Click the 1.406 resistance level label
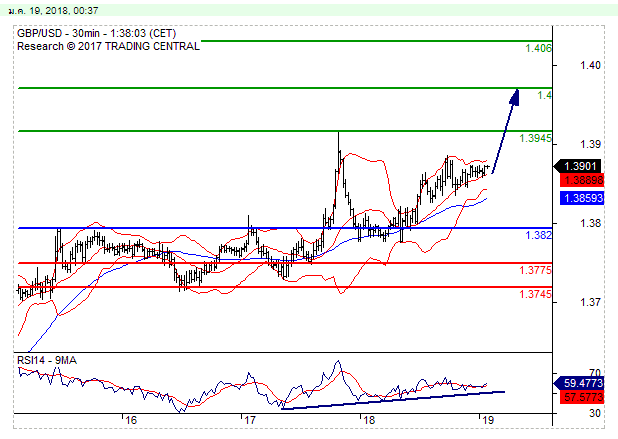618x439 pixels. [538, 48]
